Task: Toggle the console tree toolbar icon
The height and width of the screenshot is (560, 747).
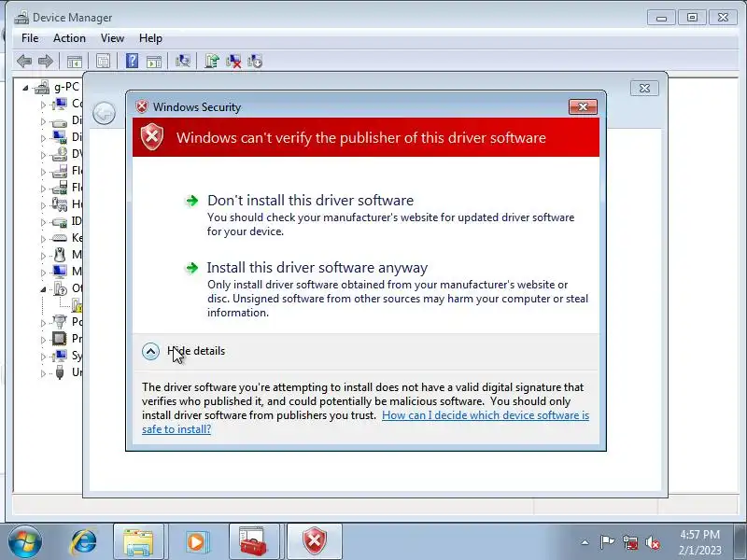Action: pyautogui.click(x=75, y=61)
